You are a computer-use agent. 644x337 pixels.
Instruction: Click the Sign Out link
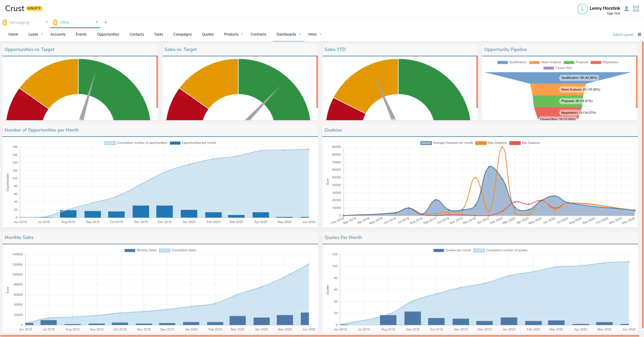tap(613, 13)
